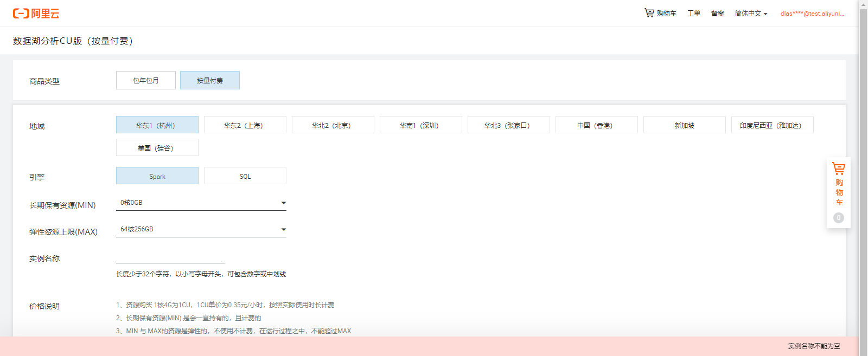Click the page title 数据湖分析CU版（按量付费）
Image resolution: width=868 pixels, height=356 pixels.
point(73,41)
